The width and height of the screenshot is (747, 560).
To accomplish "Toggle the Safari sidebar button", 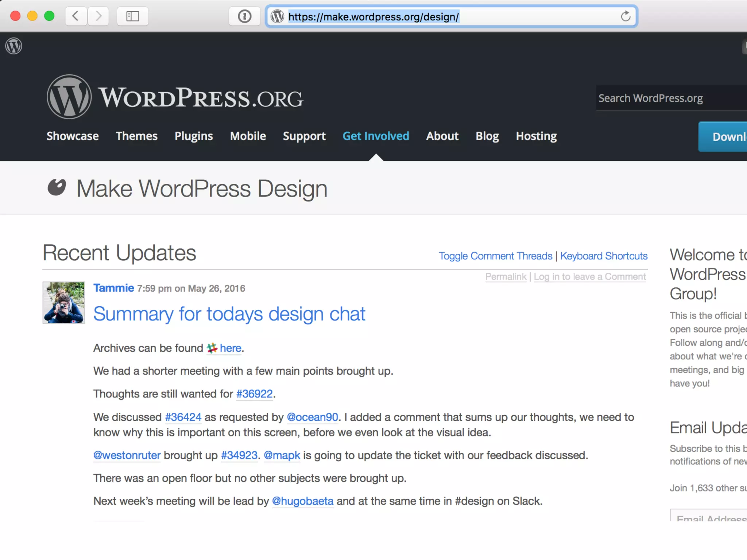I will tap(132, 16).
